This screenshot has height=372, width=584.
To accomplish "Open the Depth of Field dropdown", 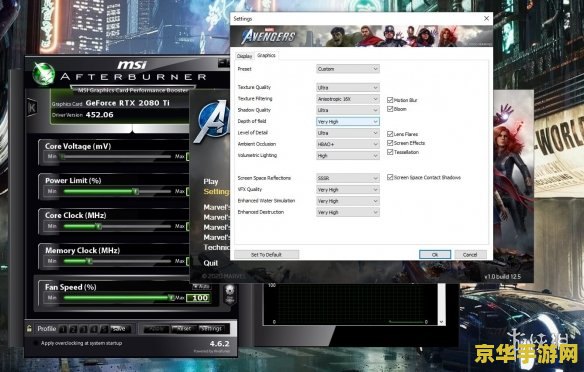I will click(348, 122).
